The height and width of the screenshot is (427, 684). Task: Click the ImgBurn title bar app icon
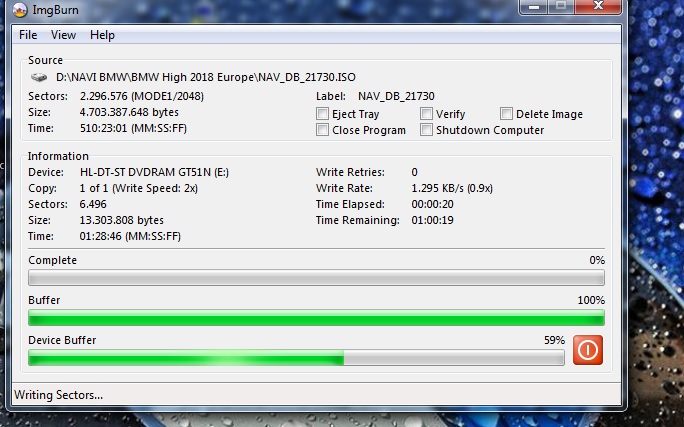tap(20, 10)
